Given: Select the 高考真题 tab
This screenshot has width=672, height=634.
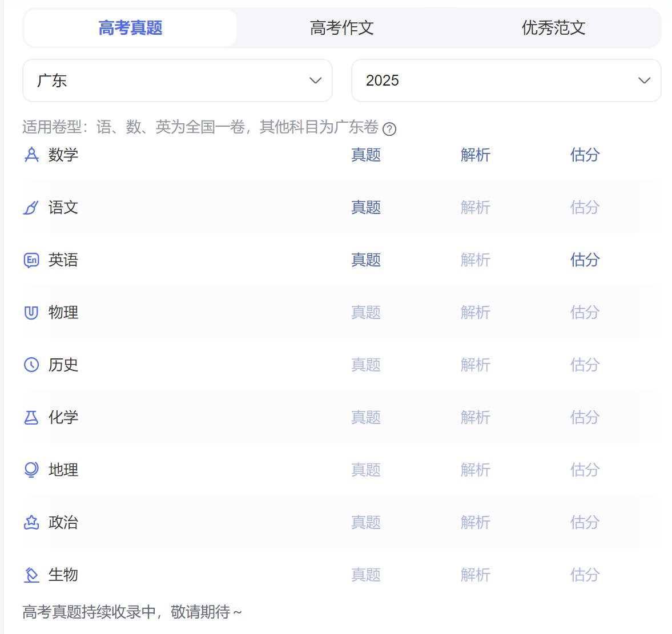Looking at the screenshot, I should pos(130,28).
